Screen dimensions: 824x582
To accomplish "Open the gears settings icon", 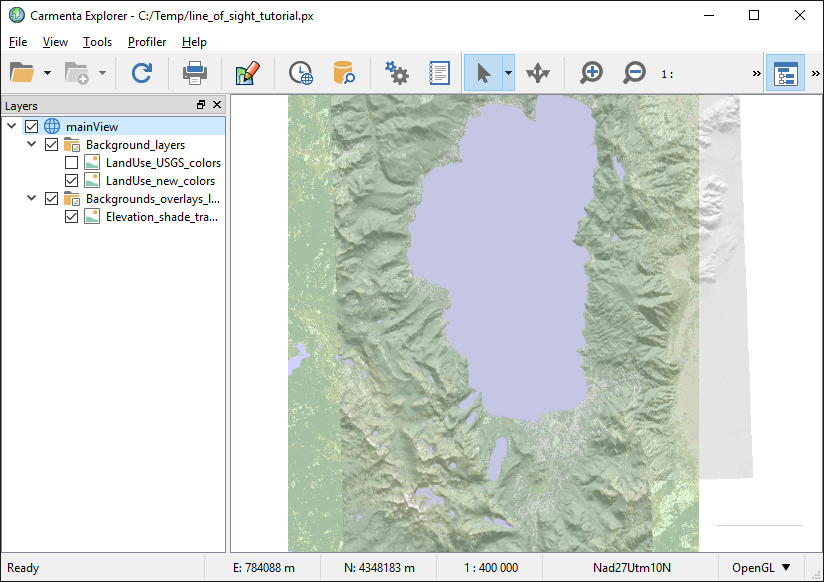I will tap(397, 73).
